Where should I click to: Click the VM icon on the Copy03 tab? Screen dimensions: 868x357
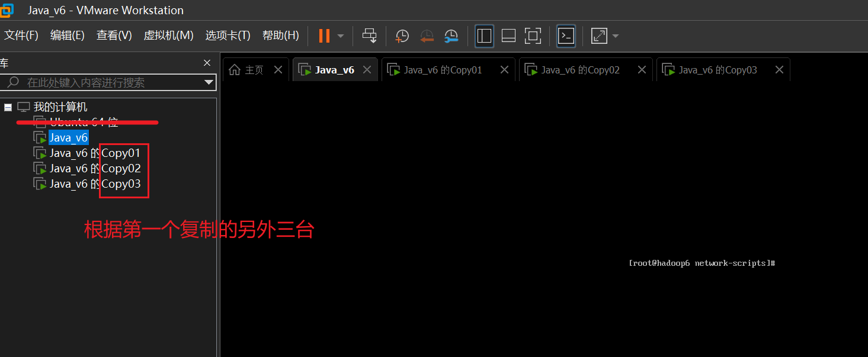[668, 70]
